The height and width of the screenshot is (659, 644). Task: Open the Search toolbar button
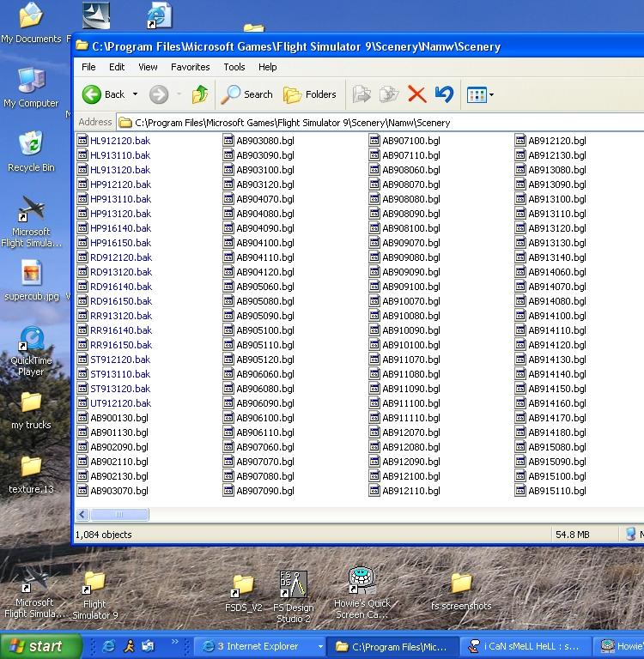pyautogui.click(x=247, y=94)
